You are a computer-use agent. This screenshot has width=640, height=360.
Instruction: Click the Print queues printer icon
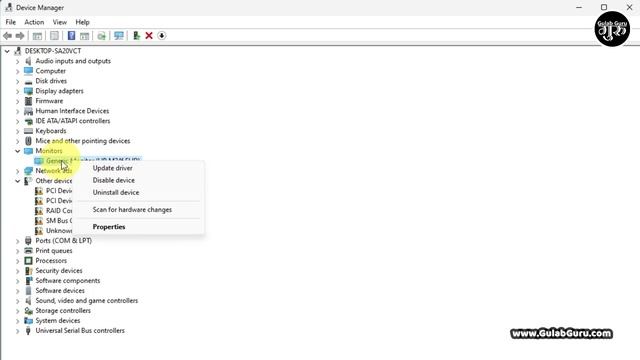pos(28,251)
